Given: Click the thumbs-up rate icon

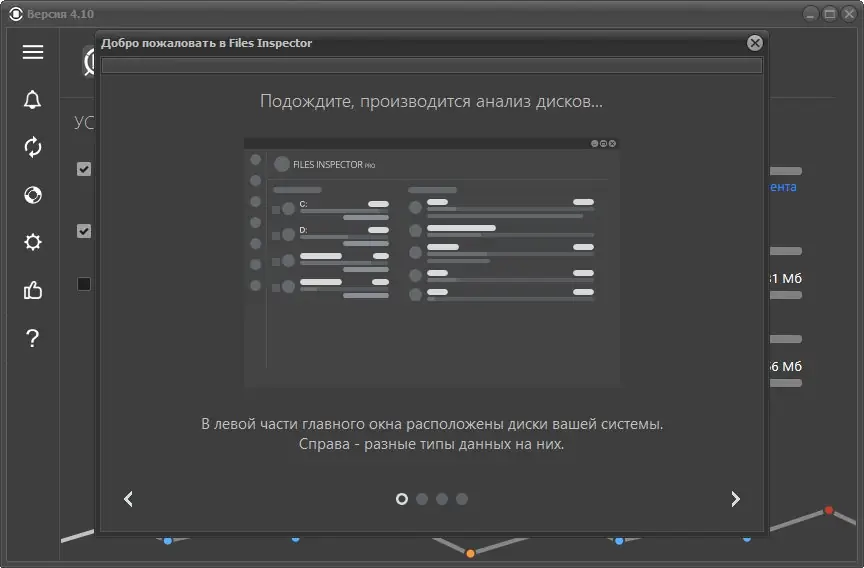Looking at the screenshot, I should point(33,290).
